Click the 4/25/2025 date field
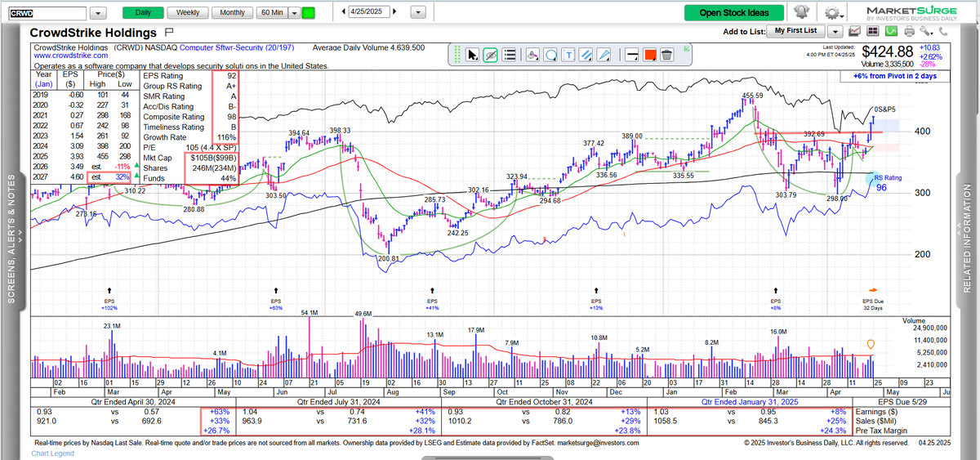Viewport: 980px width, 460px height. 370,13
